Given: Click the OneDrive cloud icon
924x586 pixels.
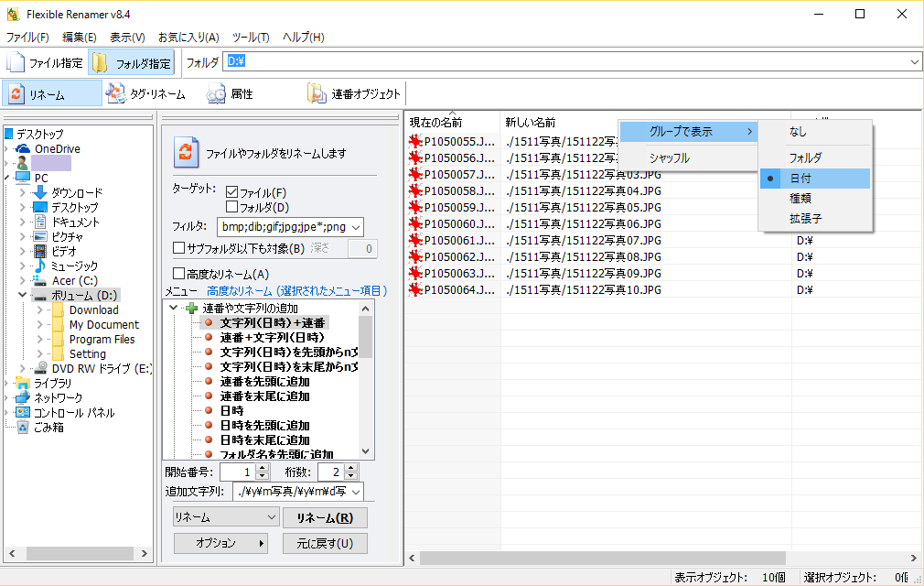Looking at the screenshot, I should point(23,148).
